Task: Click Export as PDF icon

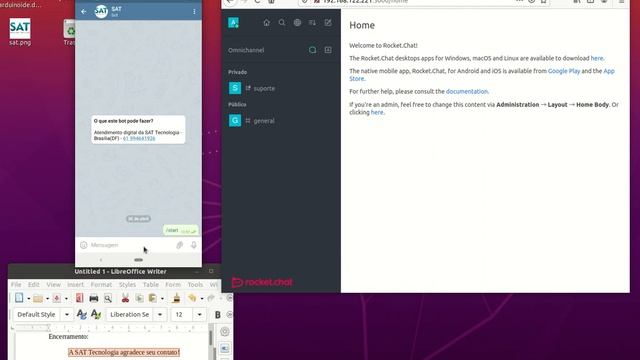Action: 80,298
